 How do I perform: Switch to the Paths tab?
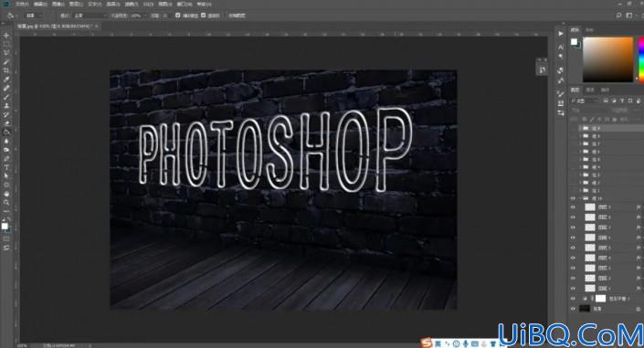click(x=605, y=90)
